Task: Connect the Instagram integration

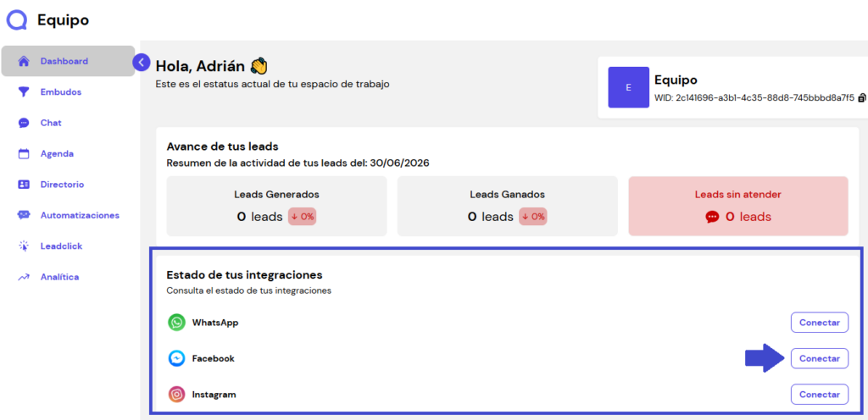Action: tap(820, 395)
